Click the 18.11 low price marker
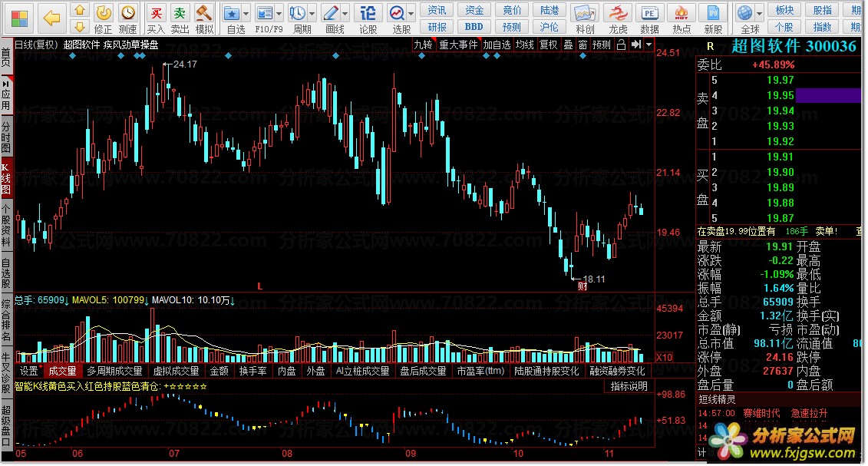The height and width of the screenshot is (466, 868). pos(593,279)
